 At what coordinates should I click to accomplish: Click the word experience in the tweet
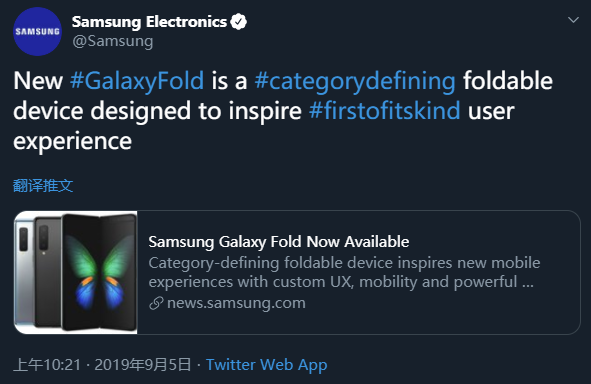[72, 142]
